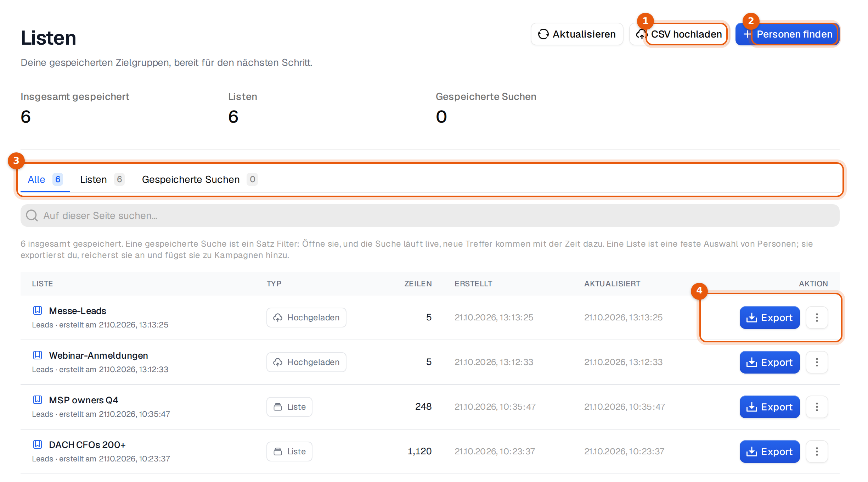Open the three-dot menu for Messe-Leads
Screen dimensions: 868x482
click(x=817, y=318)
